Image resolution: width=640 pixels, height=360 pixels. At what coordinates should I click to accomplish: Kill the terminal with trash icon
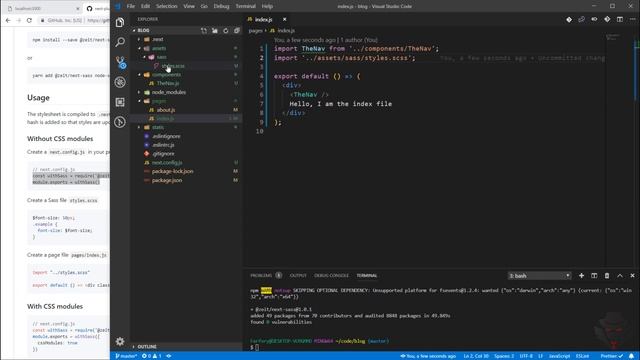tap(607, 276)
